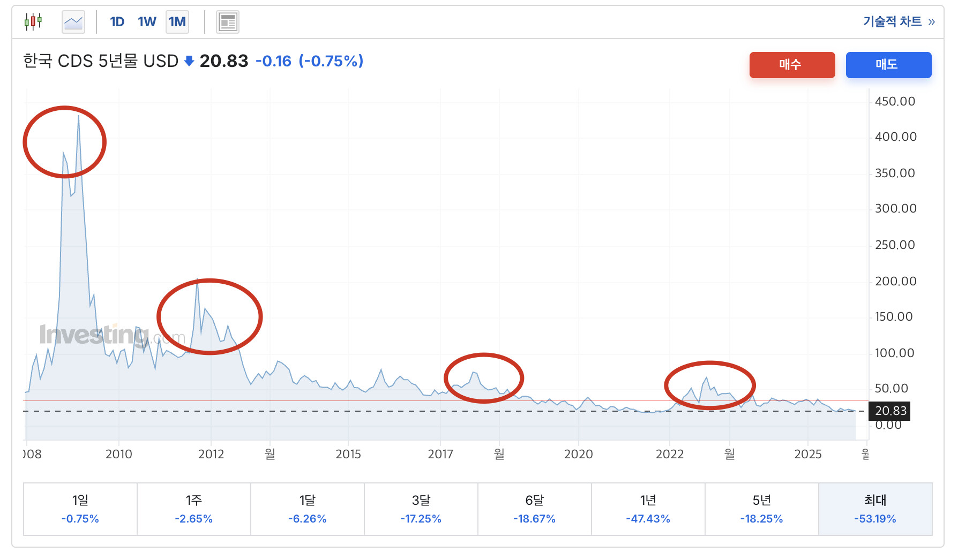Click the 400.00 price axis label
This screenshot has width=958, height=560.
pyautogui.click(x=896, y=137)
